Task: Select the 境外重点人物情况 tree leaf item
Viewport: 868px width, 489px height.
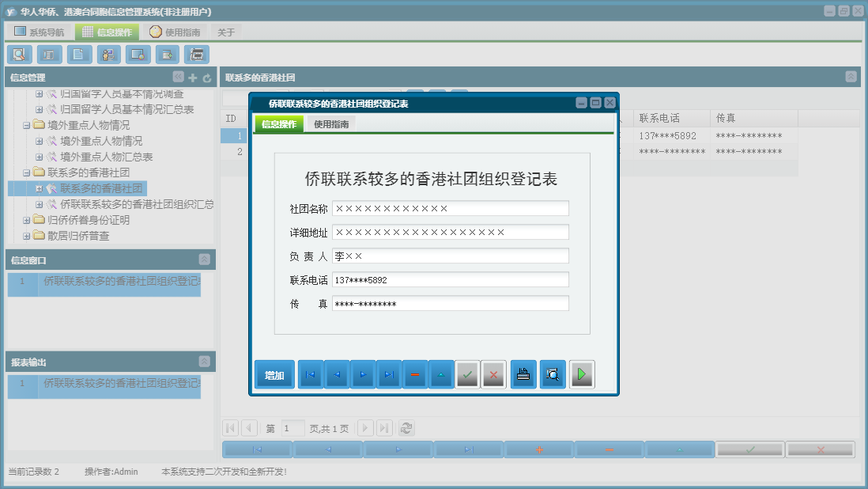Action: (x=101, y=141)
